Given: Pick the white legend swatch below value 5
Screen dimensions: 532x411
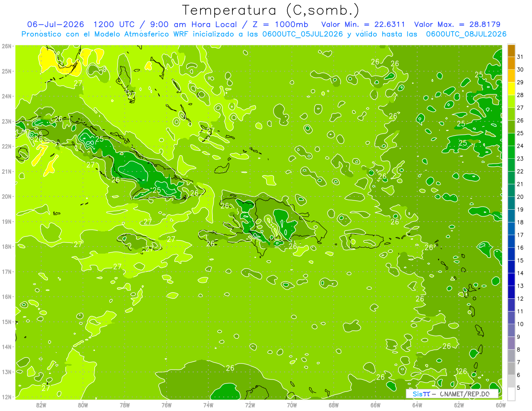Looking at the screenshot, I should 511,394.
